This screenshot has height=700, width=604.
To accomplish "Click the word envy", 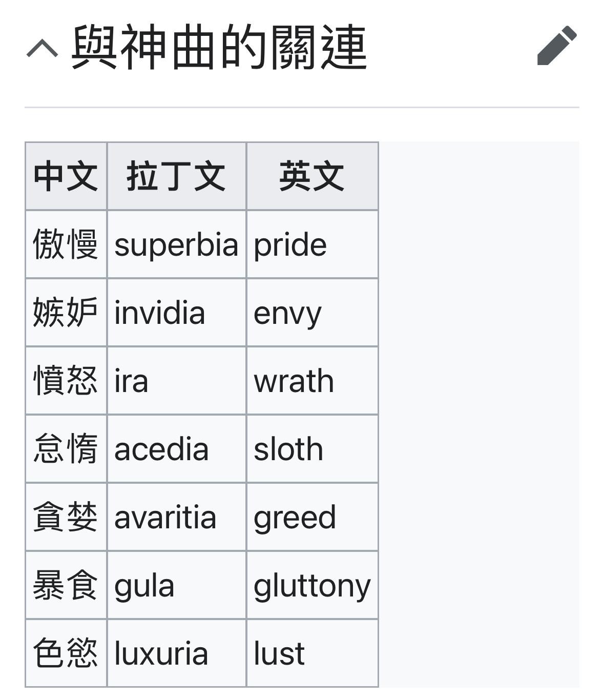I will tap(287, 314).
